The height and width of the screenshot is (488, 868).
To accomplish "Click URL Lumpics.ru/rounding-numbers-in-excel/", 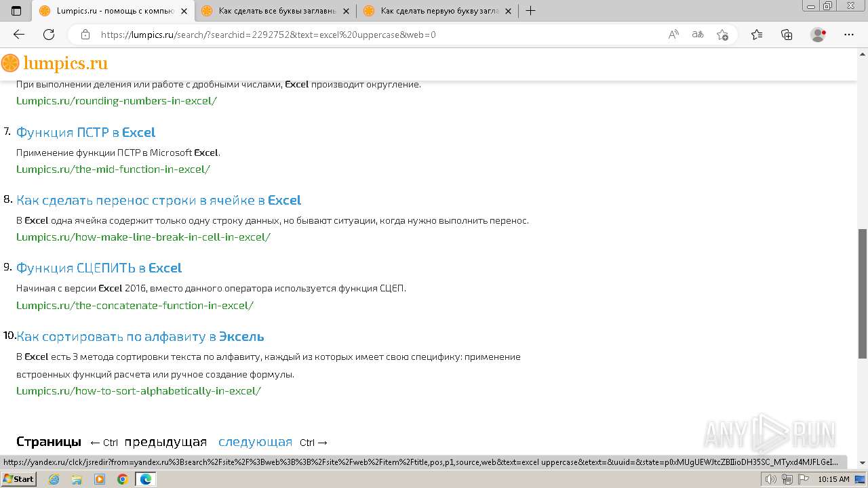I will [117, 101].
